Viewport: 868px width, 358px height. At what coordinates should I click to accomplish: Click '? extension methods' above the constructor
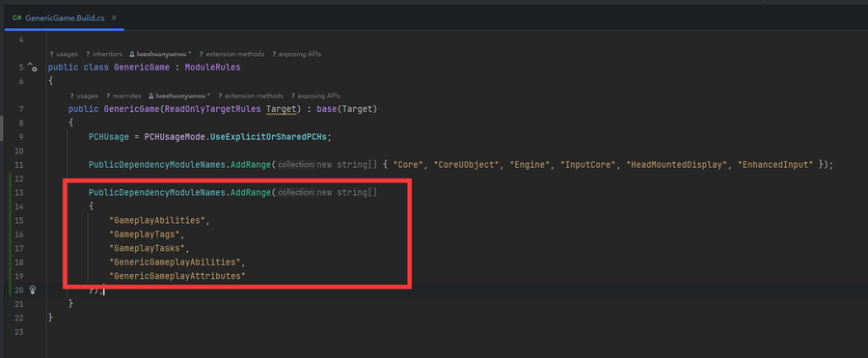251,96
